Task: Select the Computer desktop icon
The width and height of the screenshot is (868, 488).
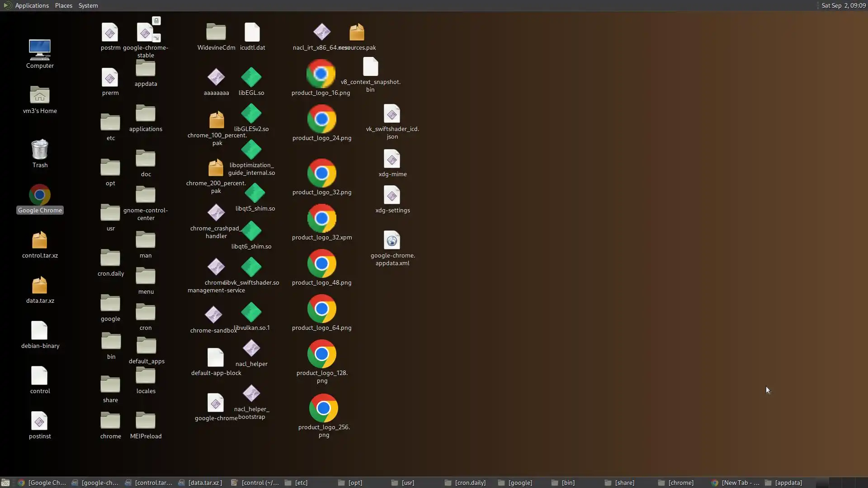Action: 40,50
